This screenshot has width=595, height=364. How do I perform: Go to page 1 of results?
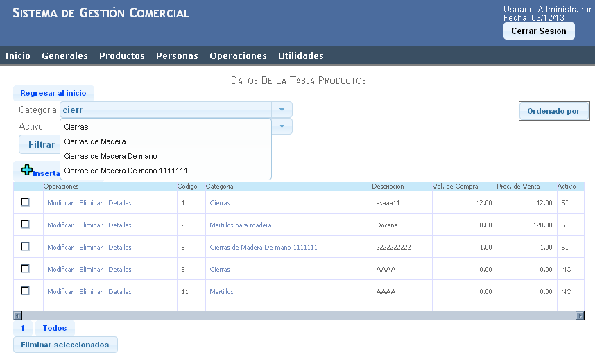coord(22,328)
